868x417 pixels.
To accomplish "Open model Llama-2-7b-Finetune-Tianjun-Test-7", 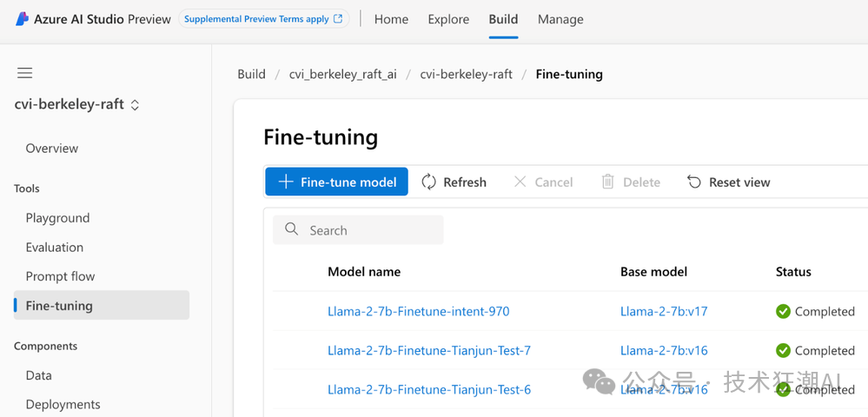I will pos(429,351).
